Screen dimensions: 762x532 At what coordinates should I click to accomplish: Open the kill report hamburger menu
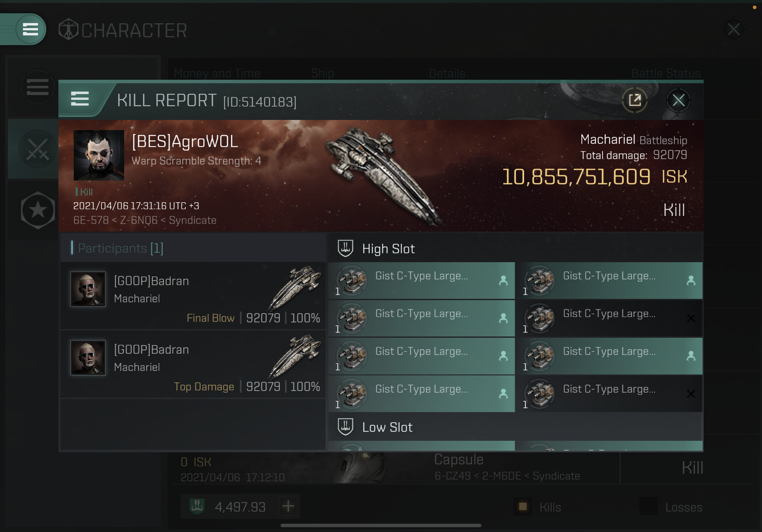[x=80, y=99]
